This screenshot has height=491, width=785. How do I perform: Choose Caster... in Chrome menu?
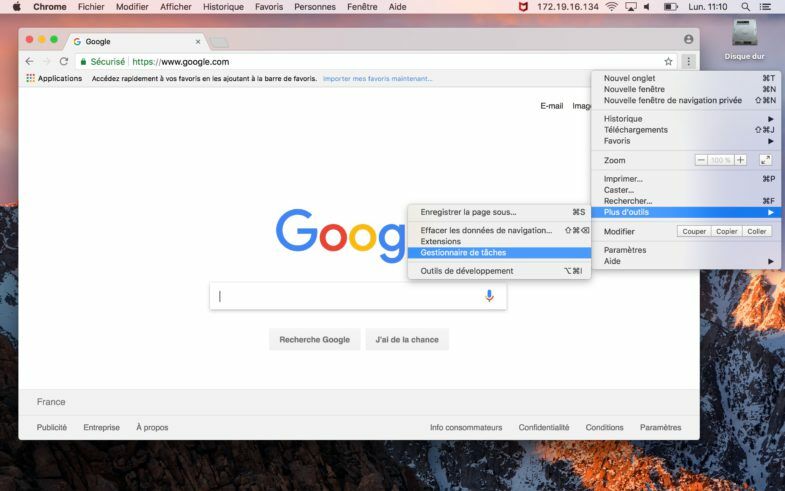coord(686,190)
